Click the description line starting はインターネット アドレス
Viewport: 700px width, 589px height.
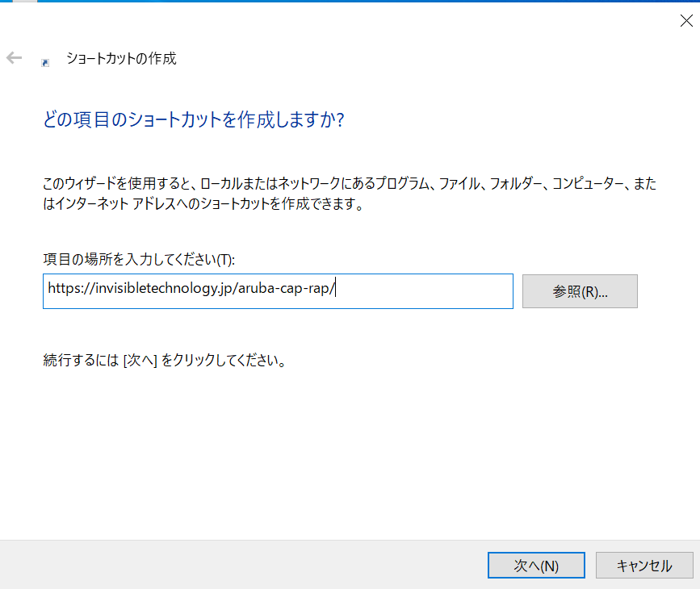pyautogui.click(x=203, y=203)
